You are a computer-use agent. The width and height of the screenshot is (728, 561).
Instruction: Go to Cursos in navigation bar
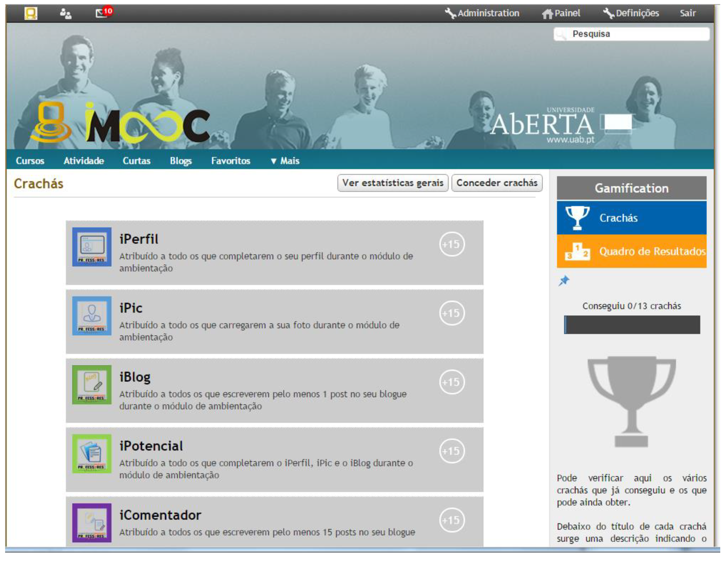pos(30,161)
